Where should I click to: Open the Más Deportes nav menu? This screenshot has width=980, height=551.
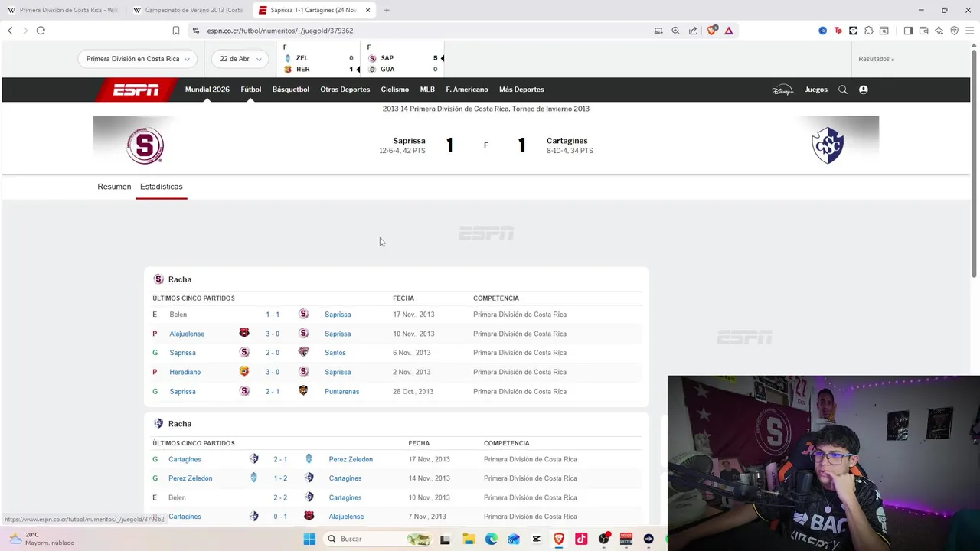[521, 90]
